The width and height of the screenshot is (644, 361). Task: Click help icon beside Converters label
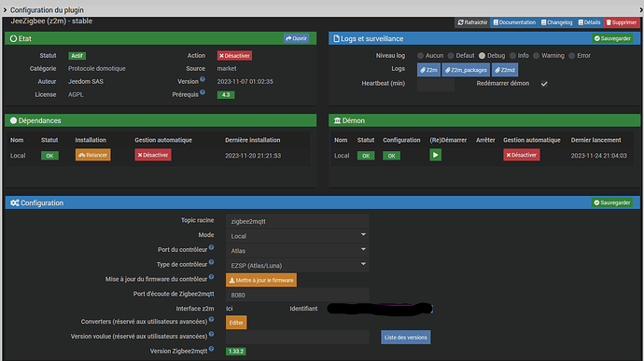click(211, 319)
